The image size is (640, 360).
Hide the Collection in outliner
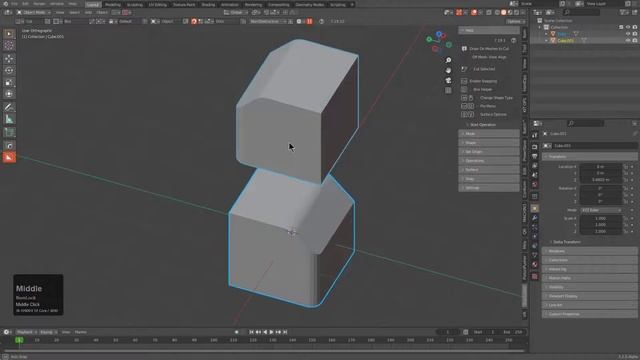(x=628, y=27)
